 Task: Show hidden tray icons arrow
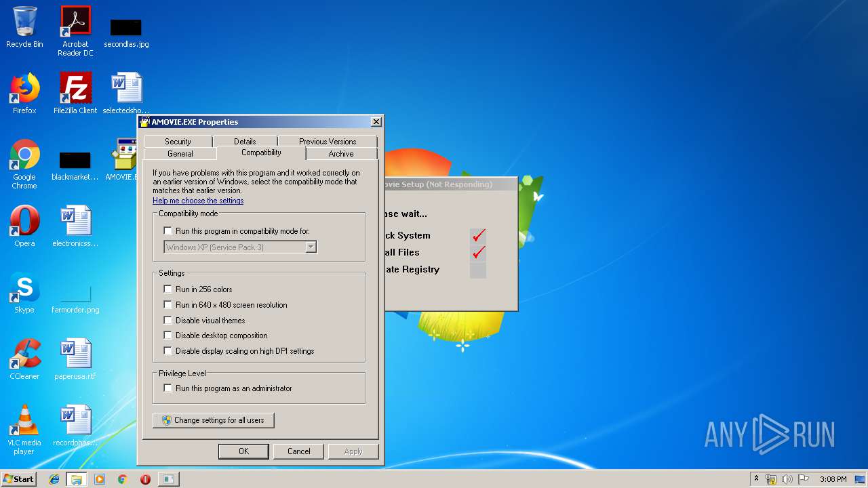click(x=756, y=479)
